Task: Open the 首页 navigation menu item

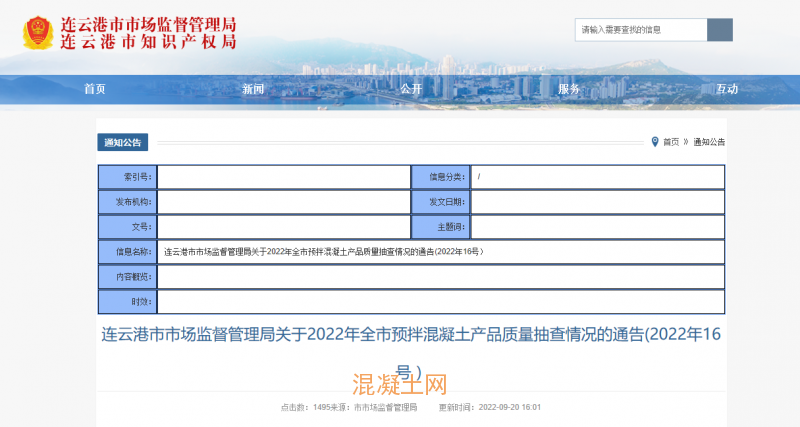Action: pos(94,89)
